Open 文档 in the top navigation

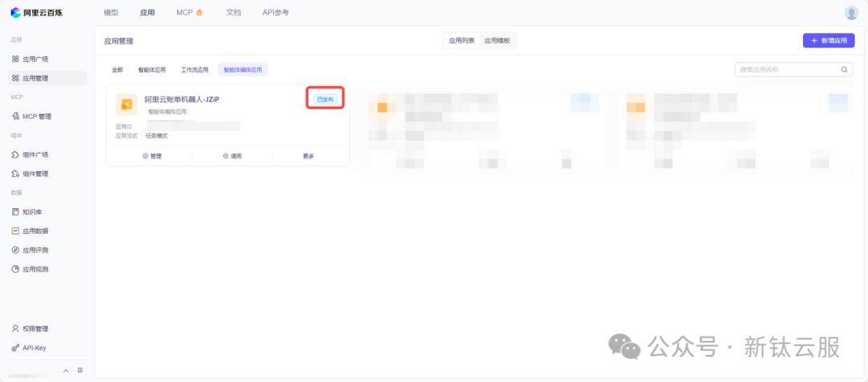tap(234, 12)
